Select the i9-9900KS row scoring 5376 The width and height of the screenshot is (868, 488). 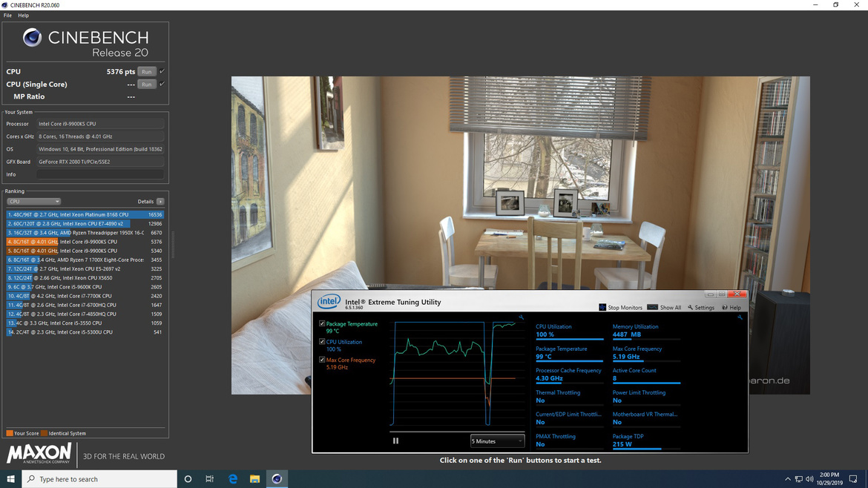(85, 242)
